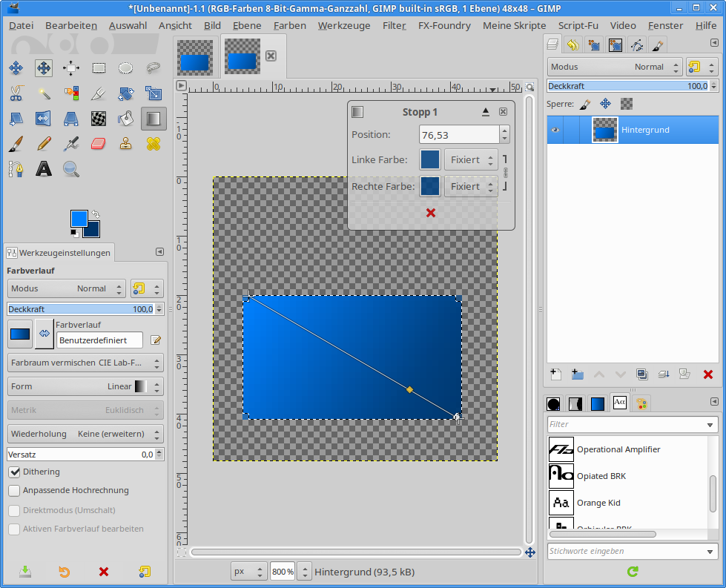Screen dimensions: 726x588
Task: Choose the Bucket Fill tool
Action: coord(126,118)
